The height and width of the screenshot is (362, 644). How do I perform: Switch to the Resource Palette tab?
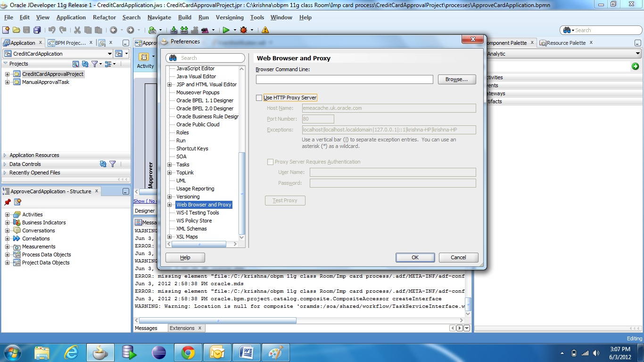click(x=566, y=42)
